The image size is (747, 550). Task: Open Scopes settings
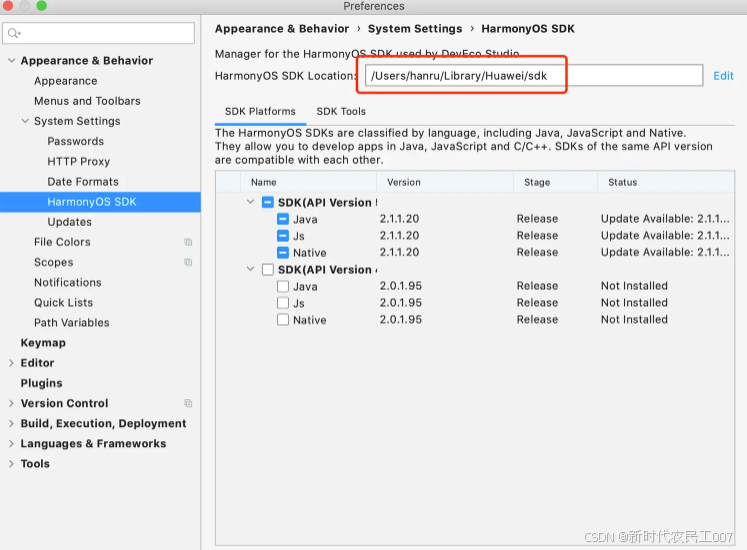click(x=54, y=263)
